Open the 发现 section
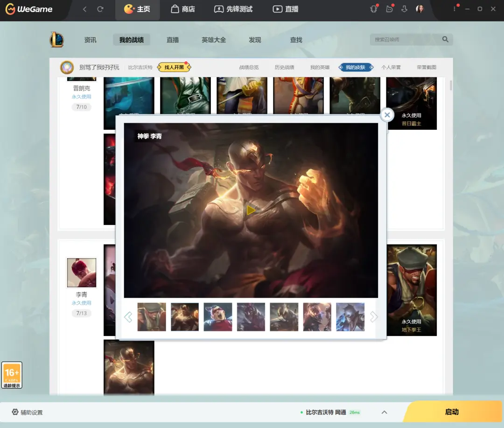Viewport: 504px width, 428px height. pos(255,40)
